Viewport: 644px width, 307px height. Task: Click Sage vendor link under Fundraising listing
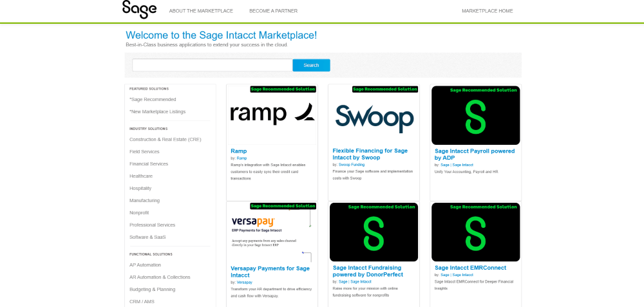343,282
